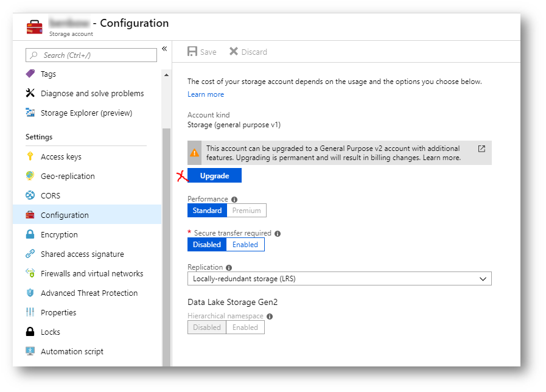
Task: Collapse the sidebar with double chevron
Action: point(164,49)
